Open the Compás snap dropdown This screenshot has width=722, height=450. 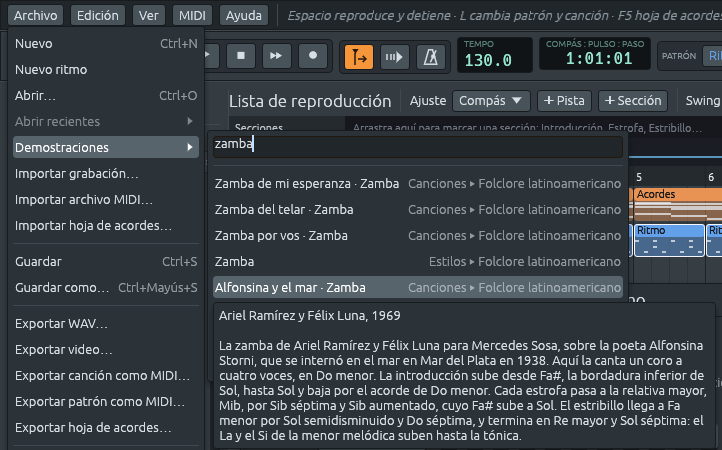coord(491,100)
